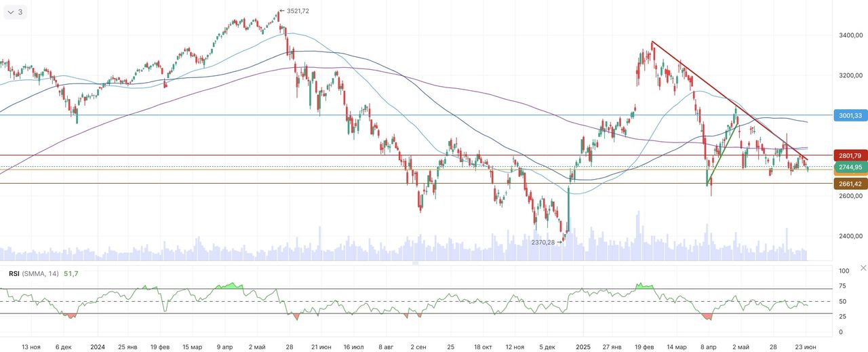
Task: Click the 2370,28 low price annotation
Action: pyautogui.click(x=543, y=242)
